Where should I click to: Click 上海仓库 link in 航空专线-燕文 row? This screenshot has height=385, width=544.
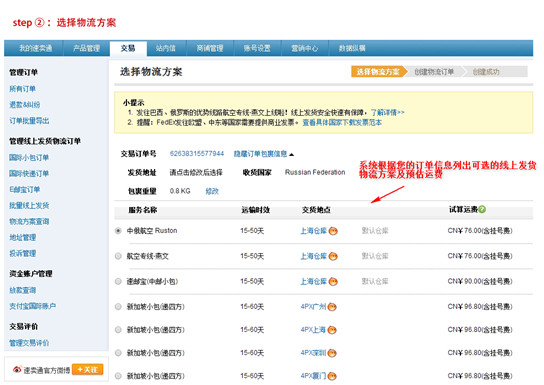click(314, 256)
